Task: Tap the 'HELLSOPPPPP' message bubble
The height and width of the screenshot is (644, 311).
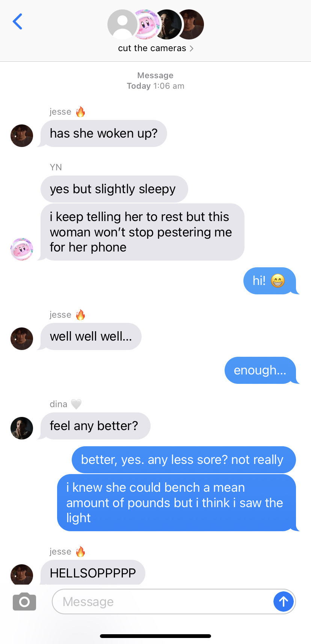Action: coord(93,573)
